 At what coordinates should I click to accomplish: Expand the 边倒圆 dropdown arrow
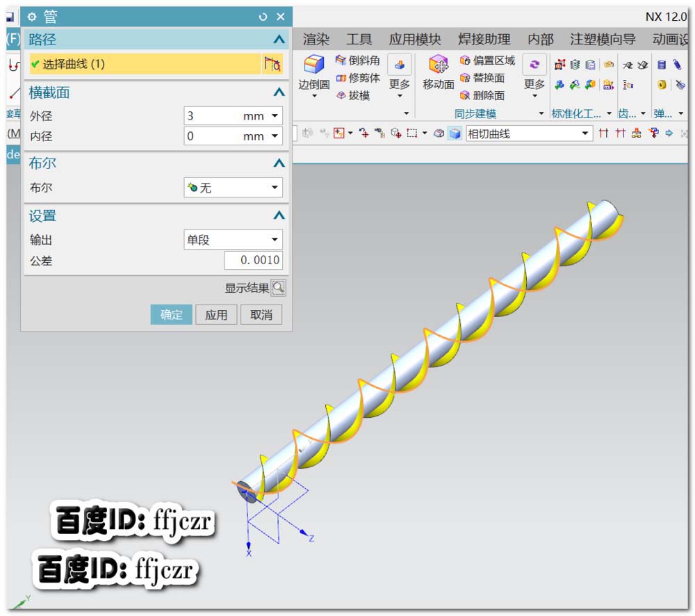coord(314,96)
